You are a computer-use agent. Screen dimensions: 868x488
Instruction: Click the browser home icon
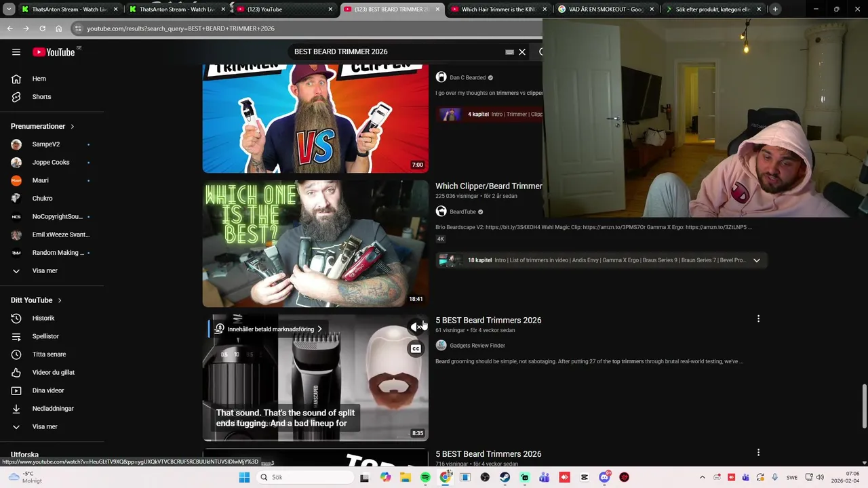click(58, 28)
